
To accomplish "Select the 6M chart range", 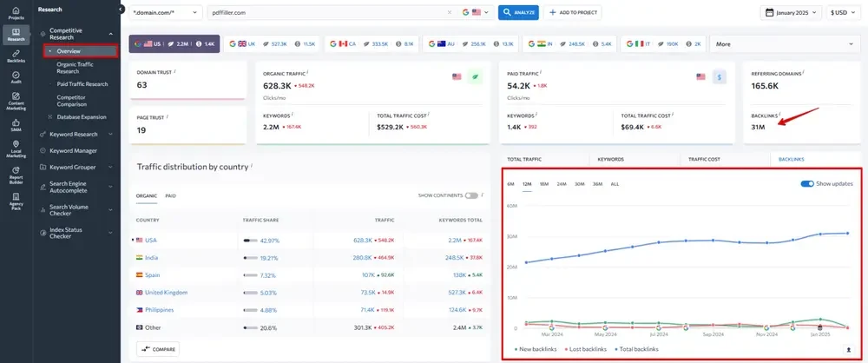I will click(510, 184).
